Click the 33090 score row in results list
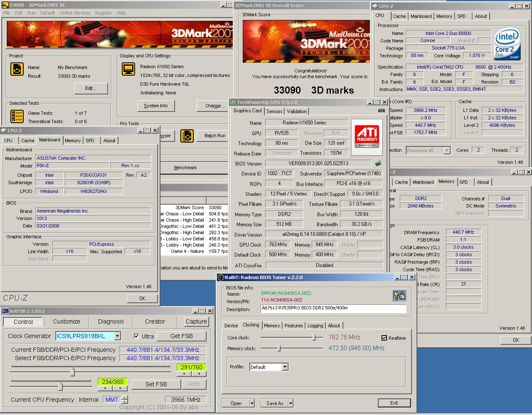532x415 pixels. pos(194,207)
